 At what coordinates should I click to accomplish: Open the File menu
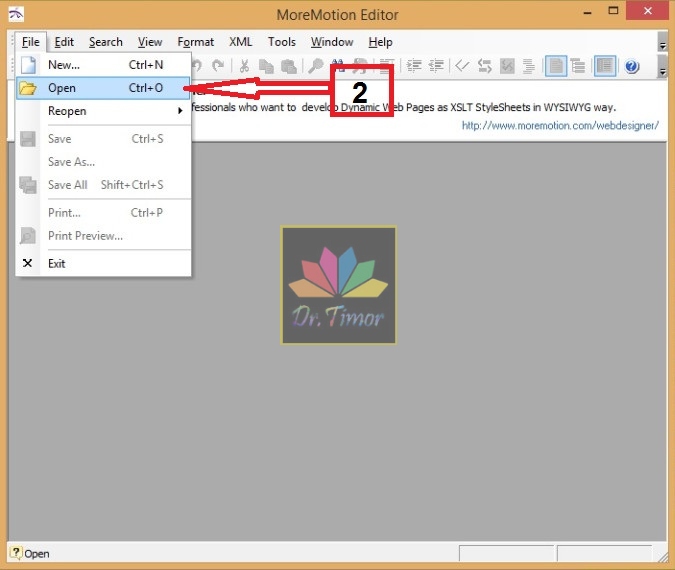click(31, 42)
